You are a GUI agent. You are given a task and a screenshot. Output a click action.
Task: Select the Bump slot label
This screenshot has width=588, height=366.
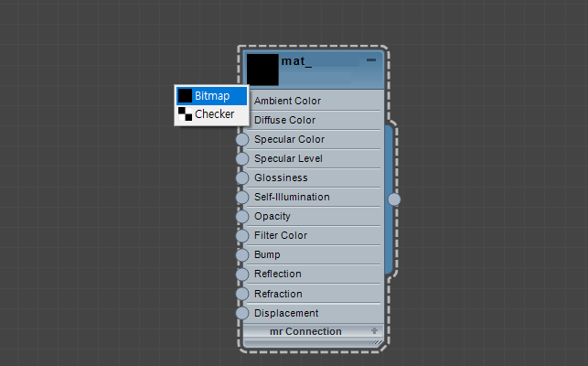[x=267, y=255]
